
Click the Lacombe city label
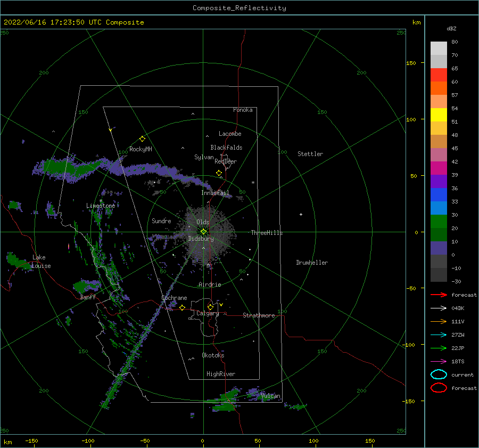coord(230,134)
